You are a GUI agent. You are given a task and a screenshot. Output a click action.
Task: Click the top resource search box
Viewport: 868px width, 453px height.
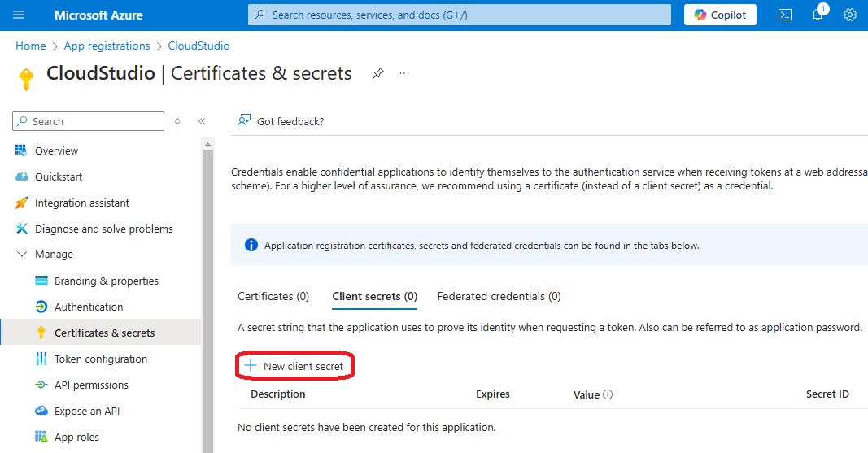coord(460,15)
